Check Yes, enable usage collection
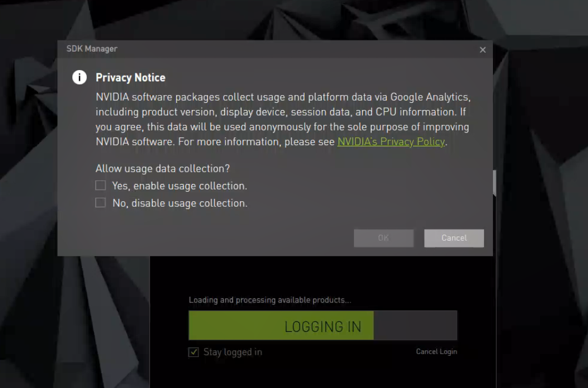The height and width of the screenshot is (388, 588). click(101, 185)
